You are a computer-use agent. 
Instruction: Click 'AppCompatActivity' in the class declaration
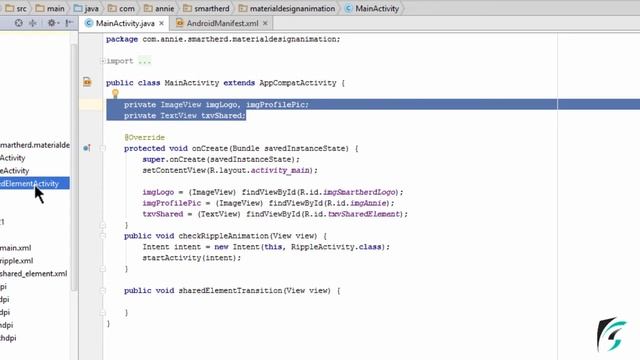298,83
